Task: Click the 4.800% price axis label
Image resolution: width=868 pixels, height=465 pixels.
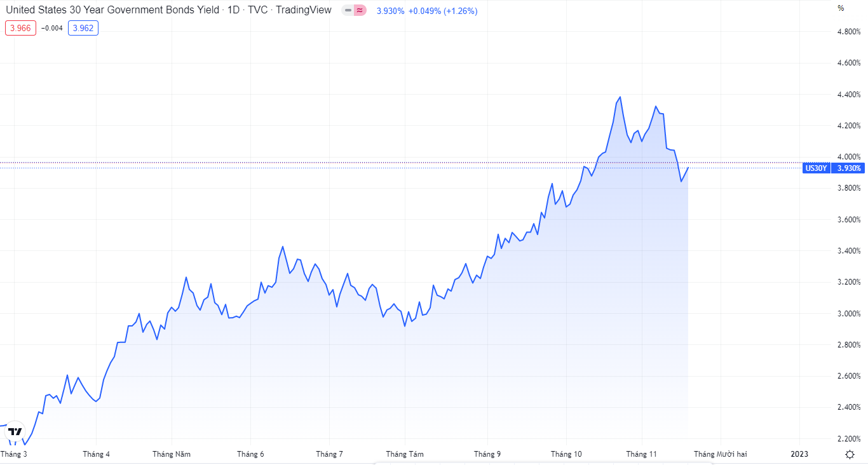Action: (x=849, y=32)
